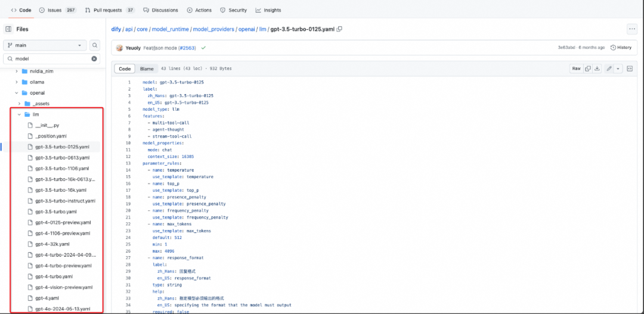Click the 'default: 512' code line
This screenshot has height=314, width=644.
coord(167,237)
